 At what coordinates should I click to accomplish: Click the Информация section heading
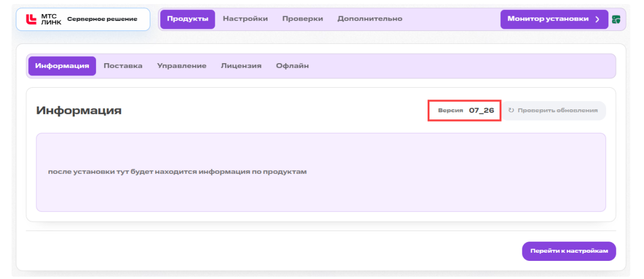coord(79,111)
